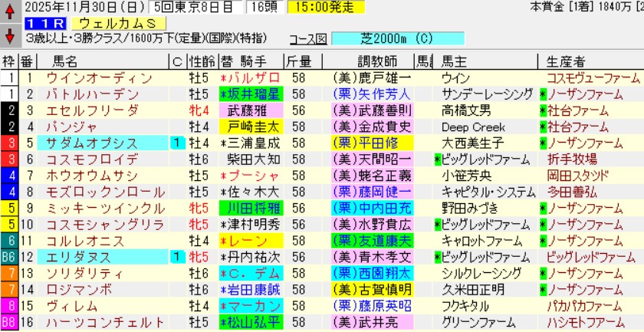Click the pink frame badge B8 for ハーツコンチェルト

pos(9,323)
